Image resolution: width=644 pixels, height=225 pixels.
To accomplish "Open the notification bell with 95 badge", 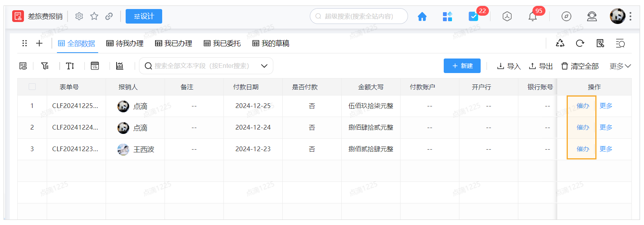I will coord(532,16).
